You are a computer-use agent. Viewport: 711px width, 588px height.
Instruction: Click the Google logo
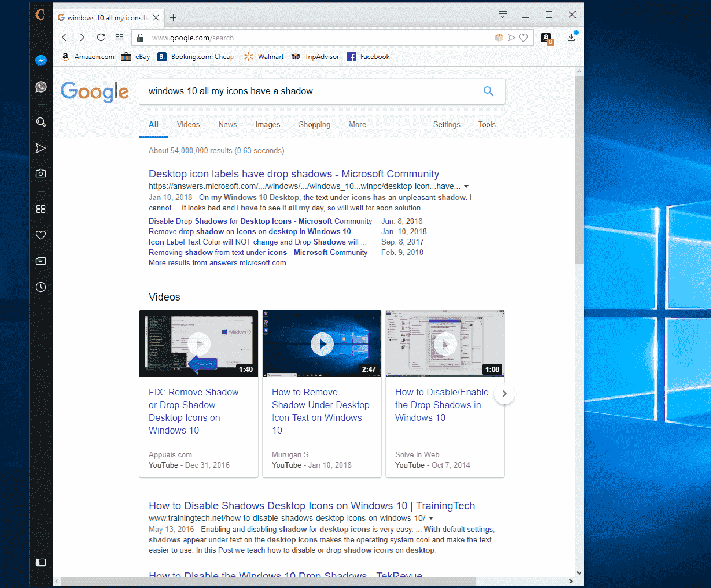(x=95, y=91)
